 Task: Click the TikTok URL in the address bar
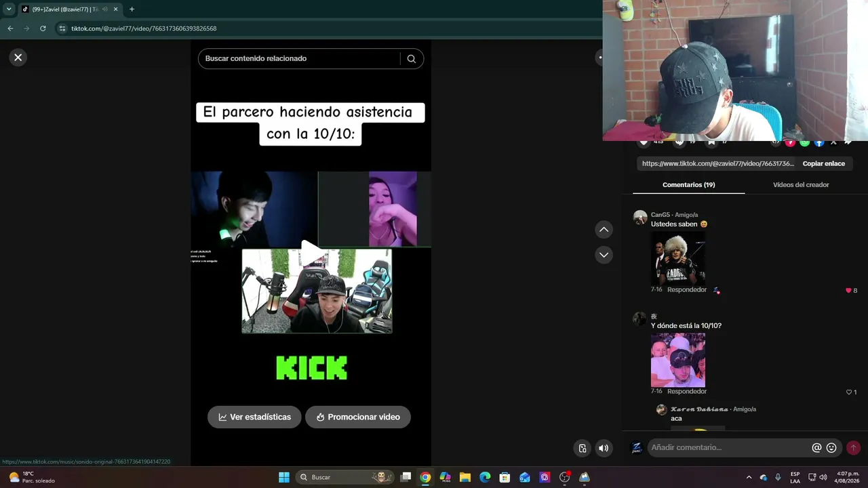tap(144, 28)
